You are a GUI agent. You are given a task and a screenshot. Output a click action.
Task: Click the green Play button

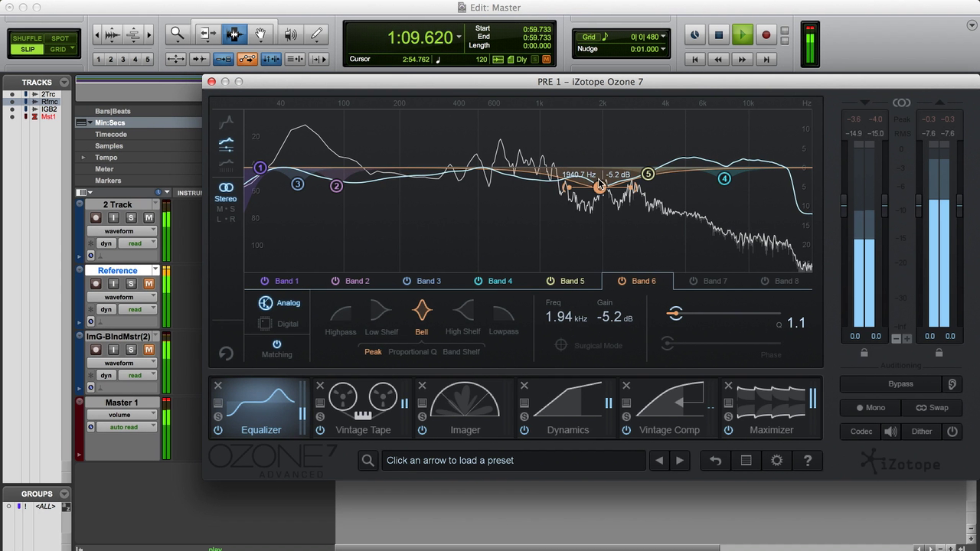pos(742,34)
